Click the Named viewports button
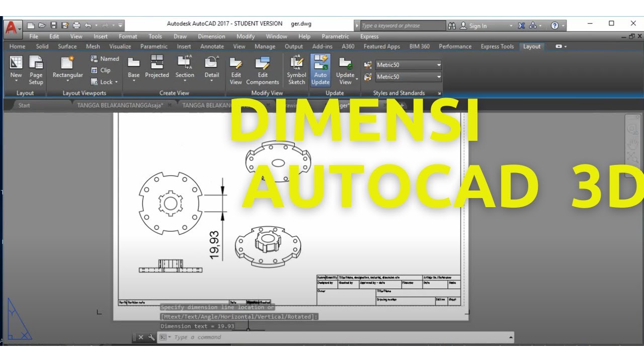644x362 pixels. 105,58
